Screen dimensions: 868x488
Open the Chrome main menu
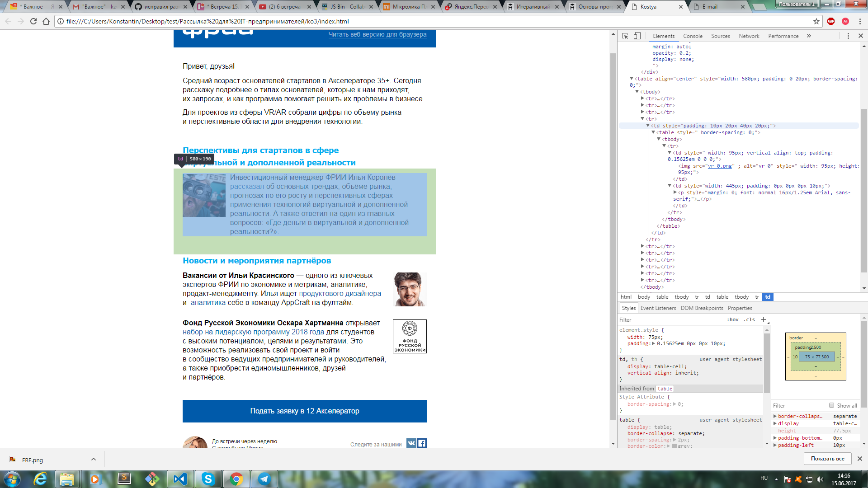coord(860,21)
